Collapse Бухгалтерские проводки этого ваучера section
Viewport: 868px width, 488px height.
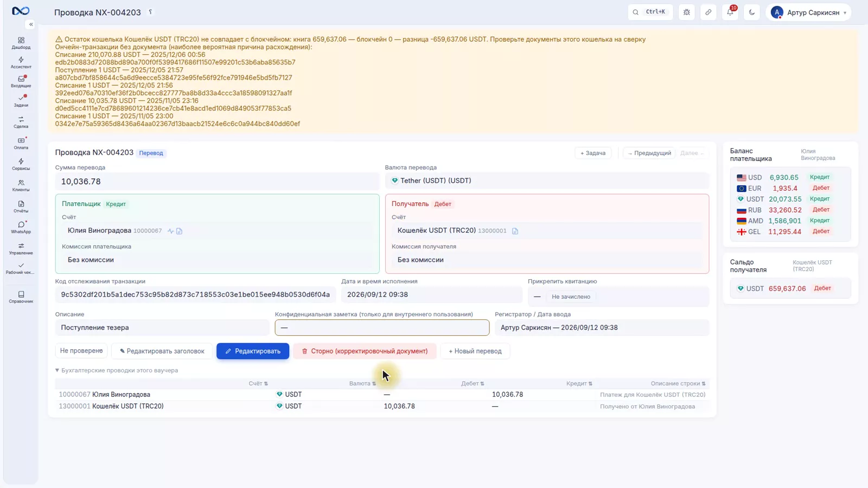coord(117,370)
